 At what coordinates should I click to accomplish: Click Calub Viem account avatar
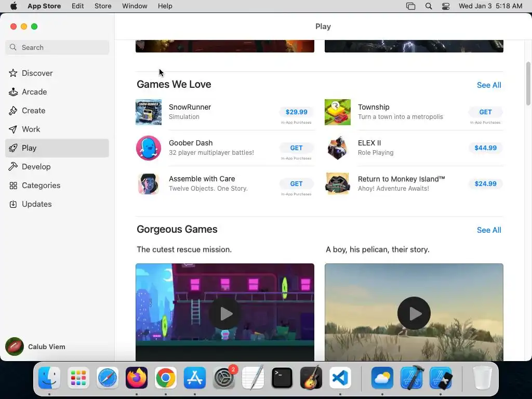(14, 347)
